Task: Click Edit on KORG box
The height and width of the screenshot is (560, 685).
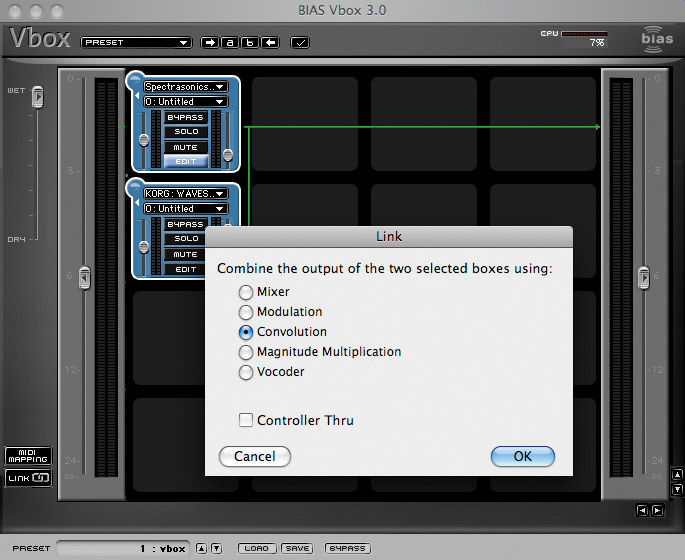Action: tap(184, 269)
